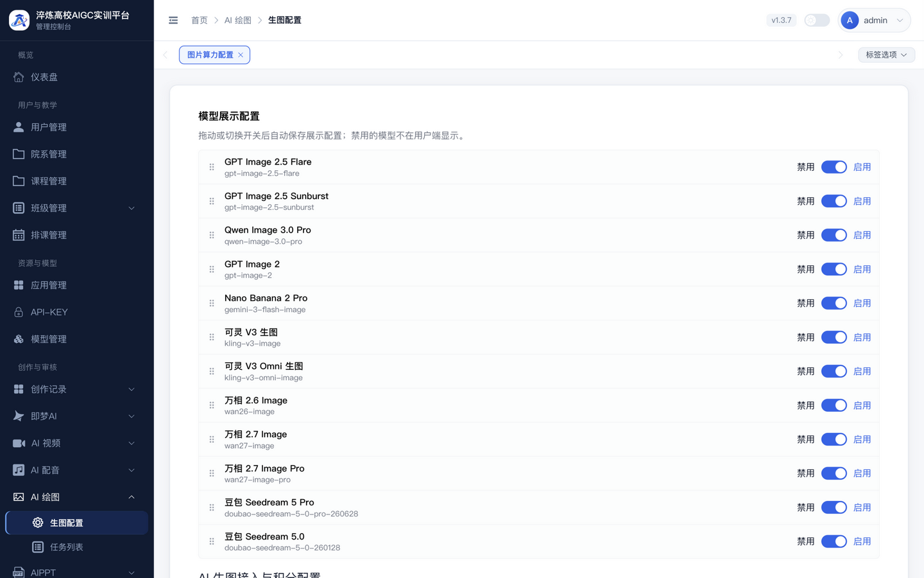Click 禁用 label for Qwen Image 3.0 Pro
Viewport: 924px width, 578px height.
[x=806, y=235]
